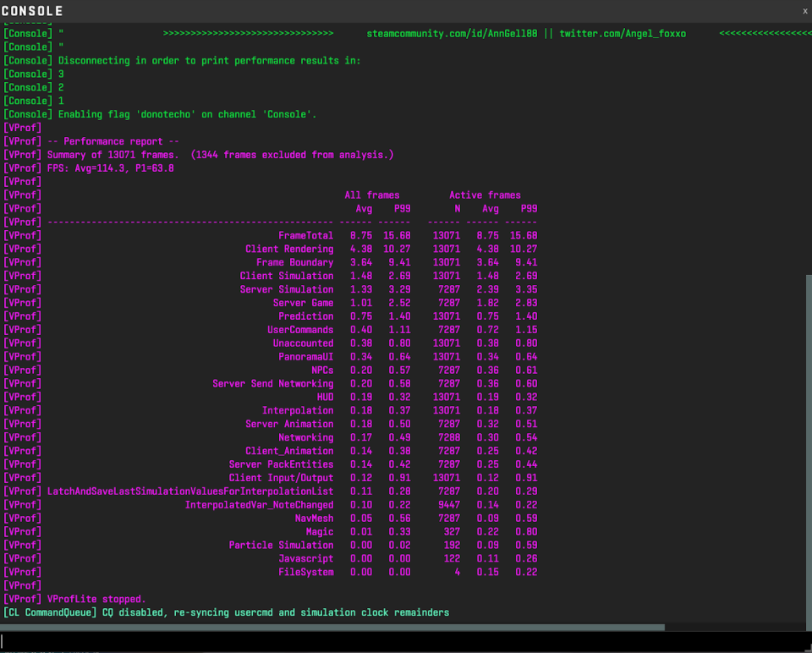Click the steamcommunity.com/id/AnnGell88 text
The image size is (812, 653).
point(452,34)
